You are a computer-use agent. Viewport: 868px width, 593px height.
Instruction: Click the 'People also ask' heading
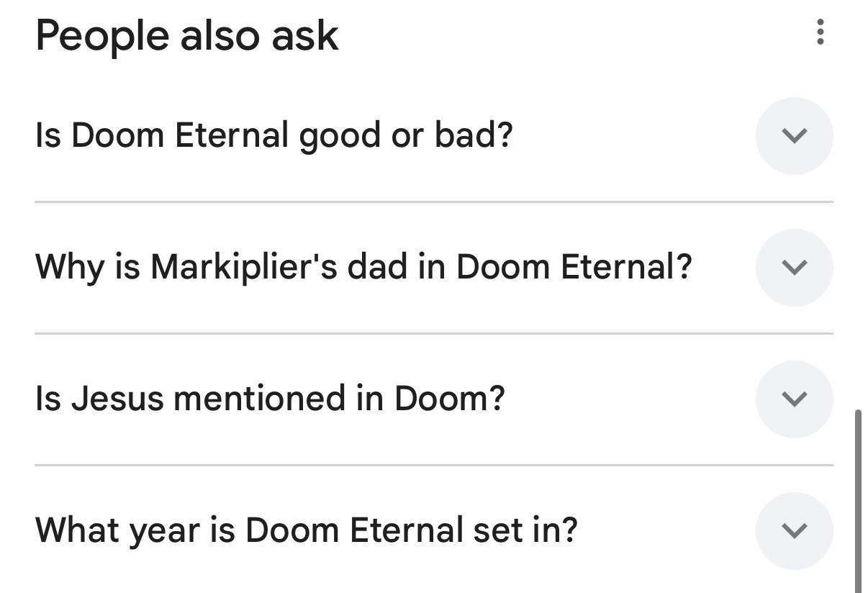click(x=187, y=36)
